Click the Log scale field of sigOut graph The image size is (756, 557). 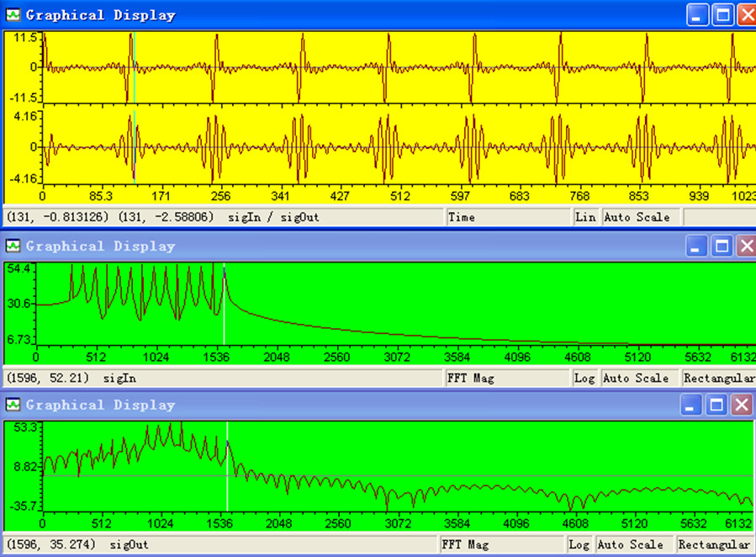579,545
